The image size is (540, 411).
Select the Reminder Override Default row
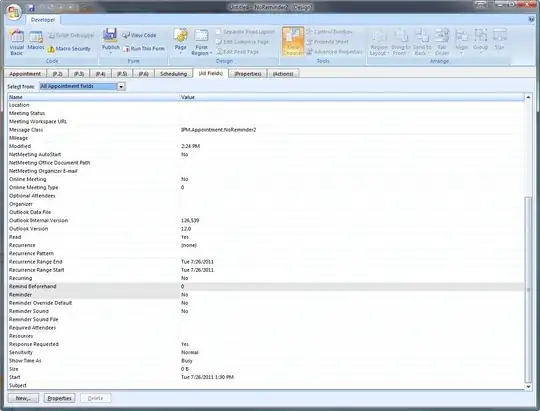click(266, 303)
